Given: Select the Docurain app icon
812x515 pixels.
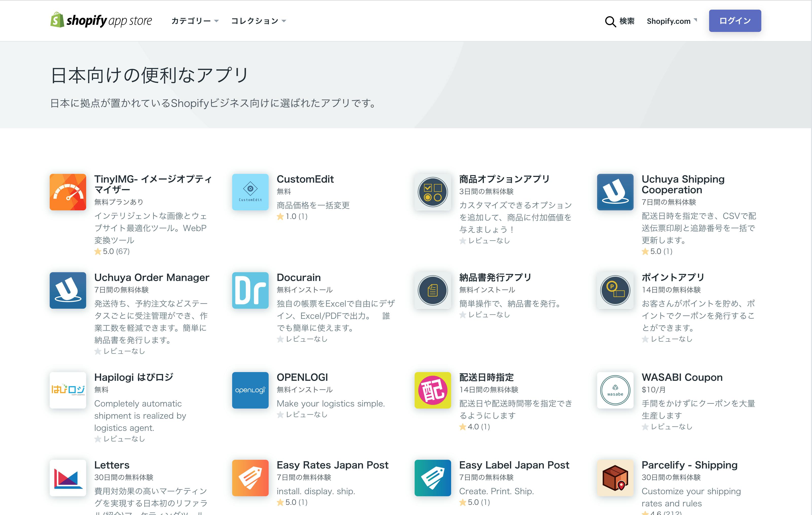Looking at the screenshot, I should click(250, 290).
